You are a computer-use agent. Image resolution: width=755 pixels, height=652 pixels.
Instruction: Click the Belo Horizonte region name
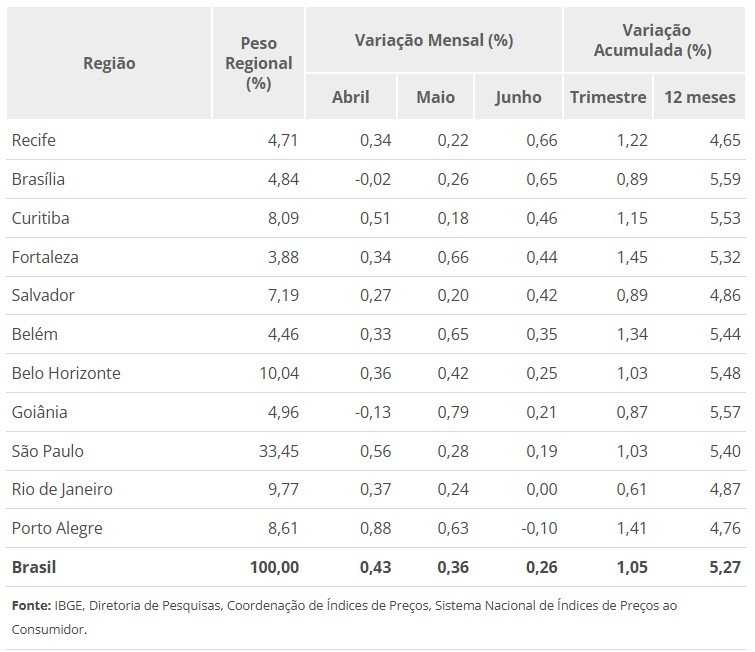(x=66, y=373)
